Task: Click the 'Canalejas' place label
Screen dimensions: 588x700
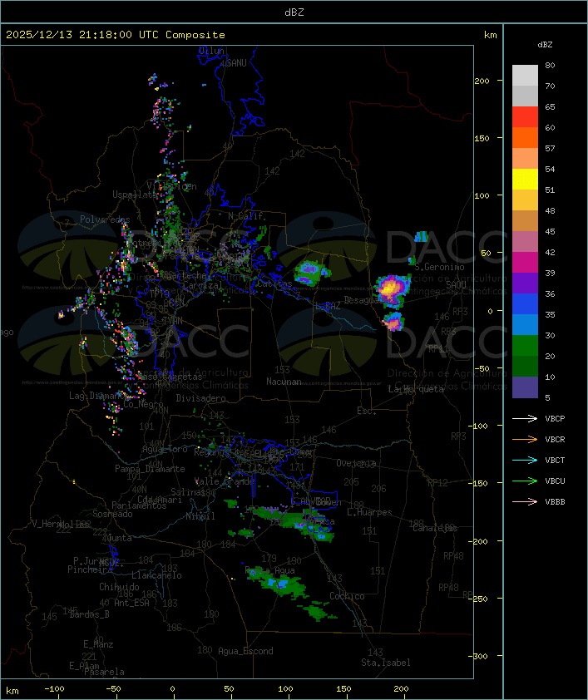Action: click(x=435, y=528)
